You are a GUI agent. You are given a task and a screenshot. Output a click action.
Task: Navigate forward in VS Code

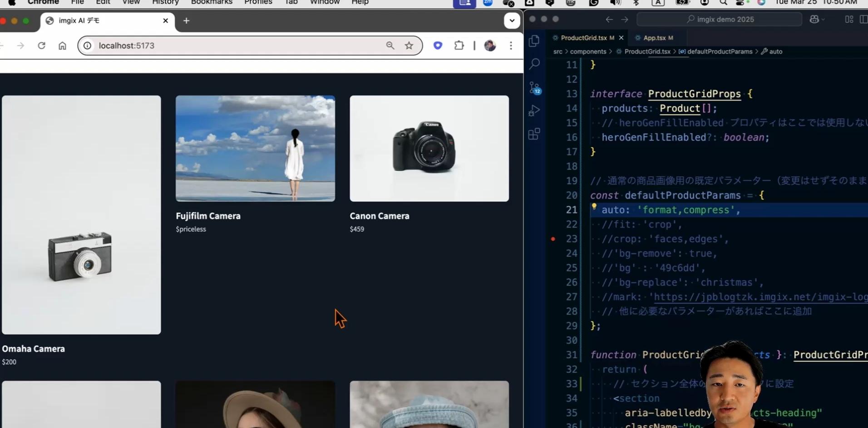625,19
